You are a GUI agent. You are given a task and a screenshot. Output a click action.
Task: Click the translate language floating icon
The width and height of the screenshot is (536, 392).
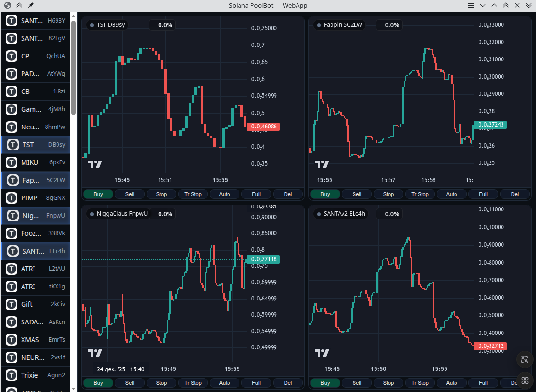click(525, 359)
